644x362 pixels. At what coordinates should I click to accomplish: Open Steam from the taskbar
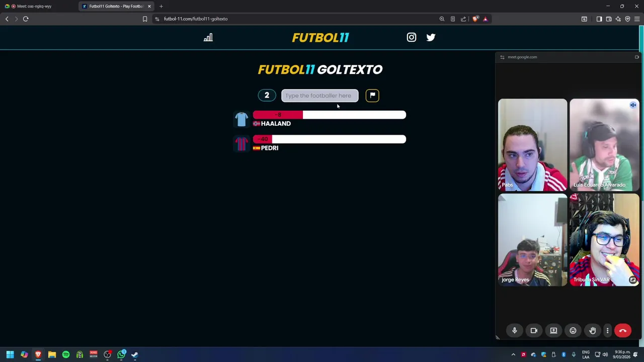tap(135, 354)
